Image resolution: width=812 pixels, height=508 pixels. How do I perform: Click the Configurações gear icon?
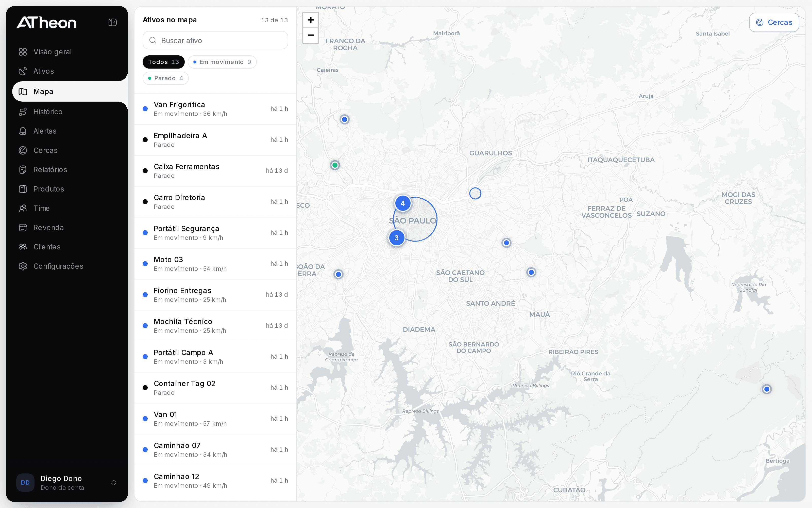coord(23,266)
